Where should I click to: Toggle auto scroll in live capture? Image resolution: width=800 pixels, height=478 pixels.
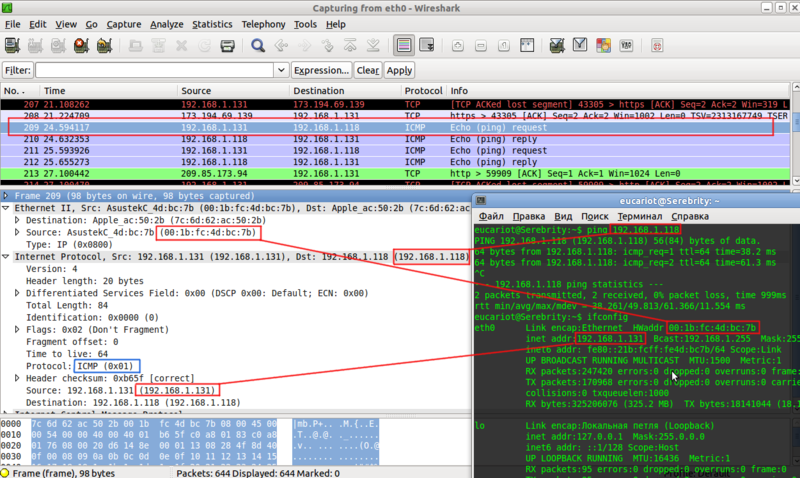click(x=428, y=46)
